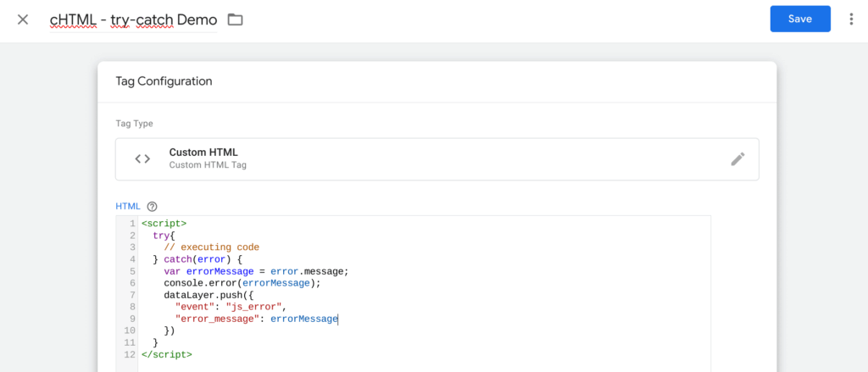The width and height of the screenshot is (868, 372).
Task: Open the HTML field help question mark
Action: (x=153, y=206)
